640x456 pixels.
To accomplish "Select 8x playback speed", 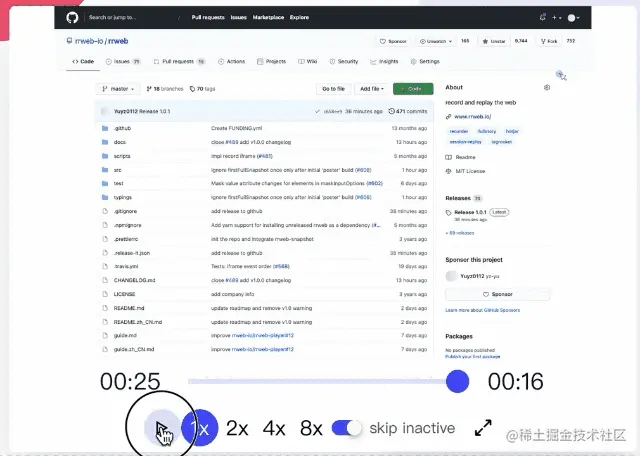I will [x=311, y=428].
